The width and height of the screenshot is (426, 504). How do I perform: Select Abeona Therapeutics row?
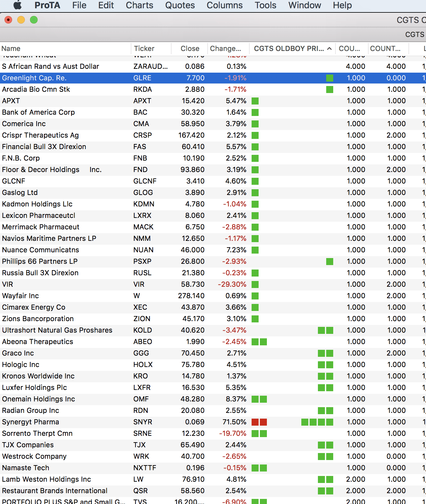pyautogui.click(x=213, y=342)
